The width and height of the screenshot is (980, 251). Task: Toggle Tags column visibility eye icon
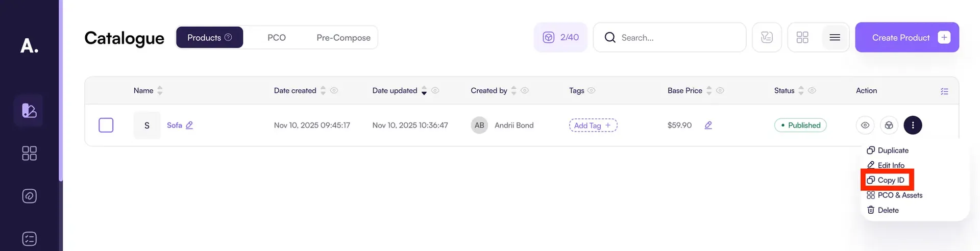pyautogui.click(x=591, y=90)
